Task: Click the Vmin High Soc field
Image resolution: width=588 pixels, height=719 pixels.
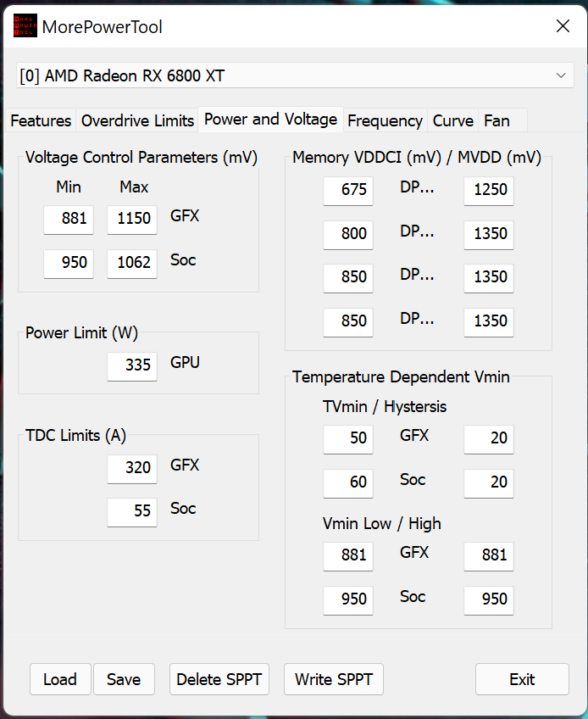Action: pyautogui.click(x=489, y=600)
